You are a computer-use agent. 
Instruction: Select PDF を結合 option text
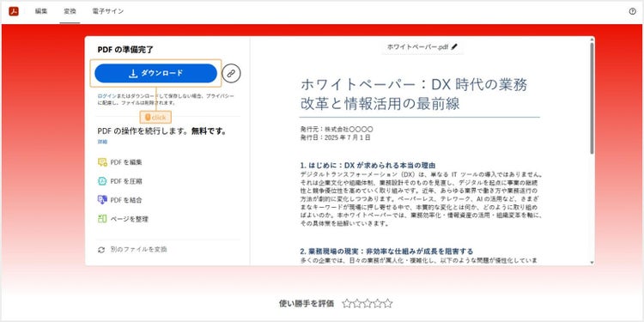tap(126, 200)
